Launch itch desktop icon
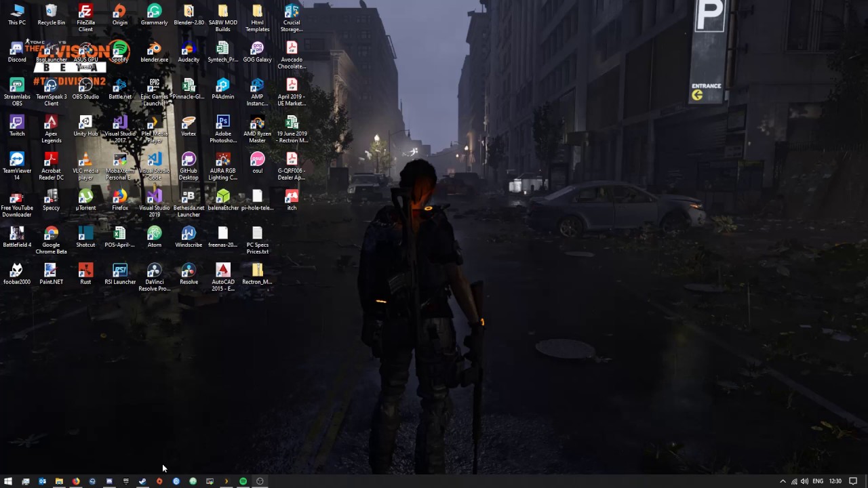Viewport: 868px width, 488px height. (x=292, y=200)
